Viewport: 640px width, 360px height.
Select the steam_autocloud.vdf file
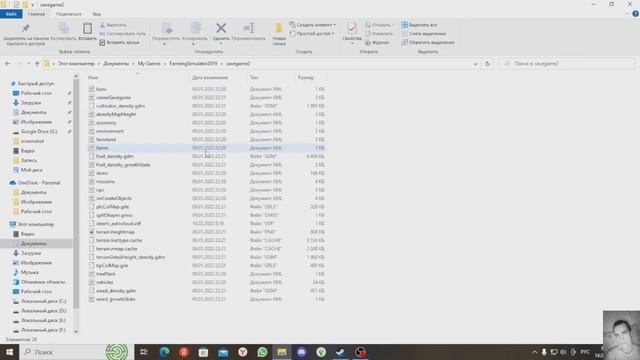pos(118,224)
